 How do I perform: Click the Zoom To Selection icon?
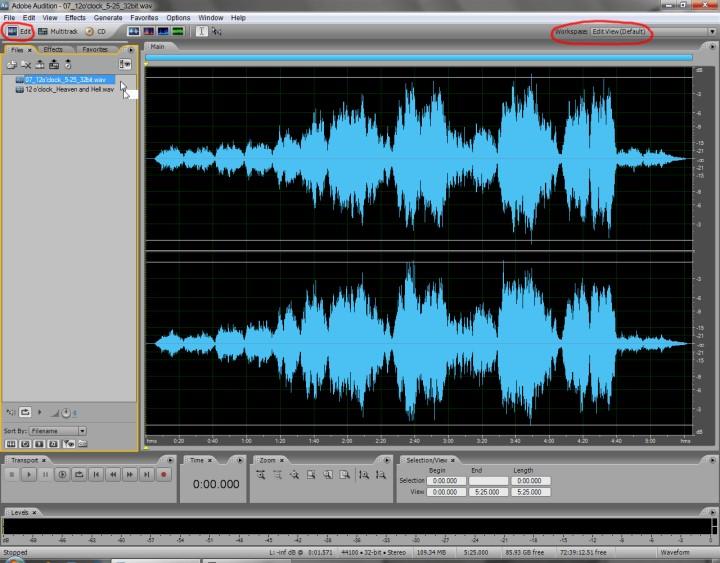[311, 475]
